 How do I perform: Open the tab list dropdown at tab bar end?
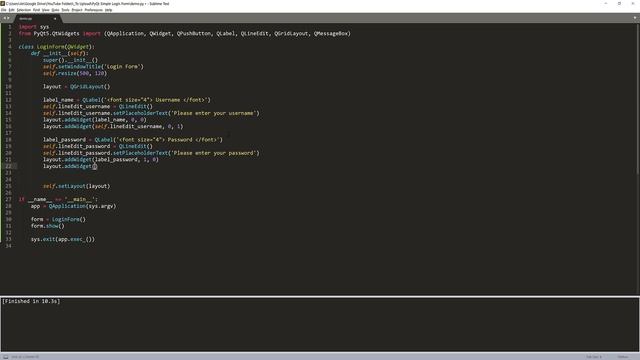635,18
